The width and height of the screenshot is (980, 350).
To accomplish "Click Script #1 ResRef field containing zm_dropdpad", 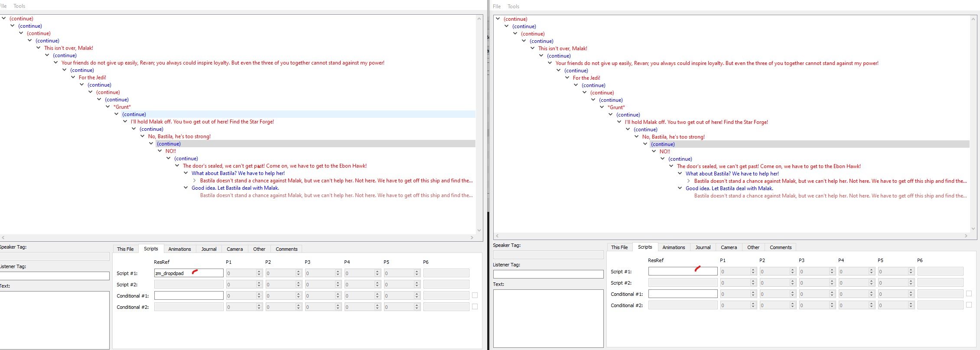I will [189, 273].
